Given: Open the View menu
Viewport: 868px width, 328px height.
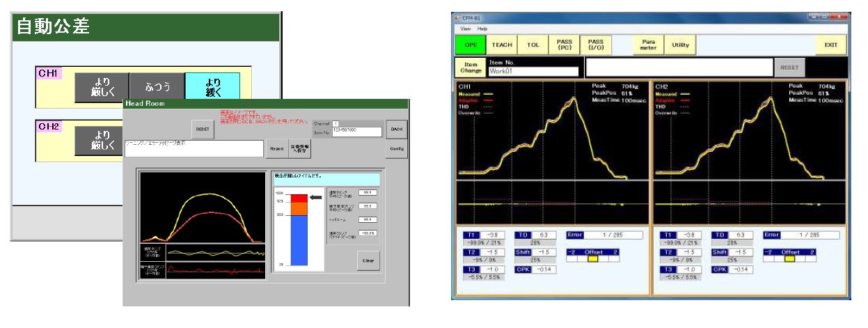Looking at the screenshot, I should coord(466,29).
